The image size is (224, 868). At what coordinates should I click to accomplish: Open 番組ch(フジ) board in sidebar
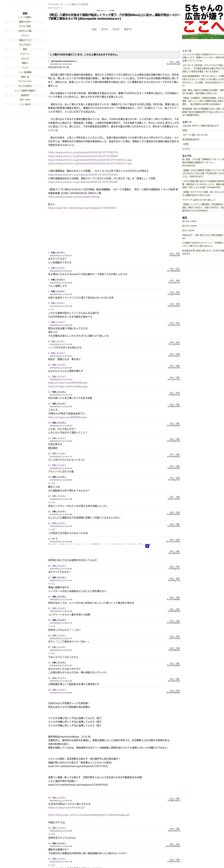(x=25, y=40)
